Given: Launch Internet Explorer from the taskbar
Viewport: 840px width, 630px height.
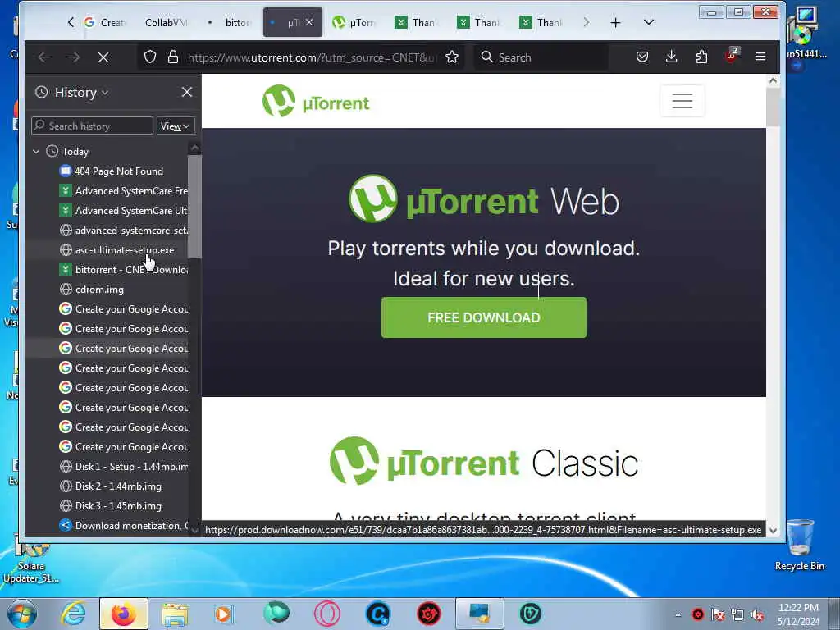Looking at the screenshot, I should pyautogui.click(x=73, y=614).
